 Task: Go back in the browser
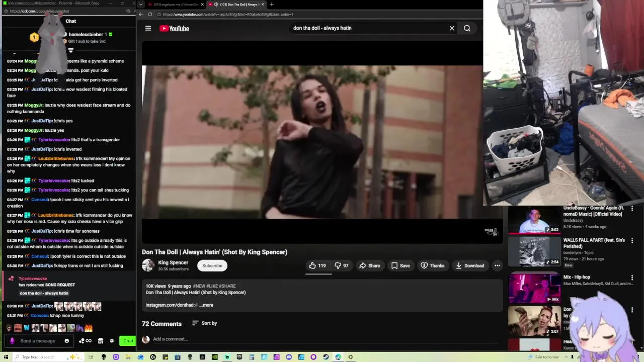(141, 15)
